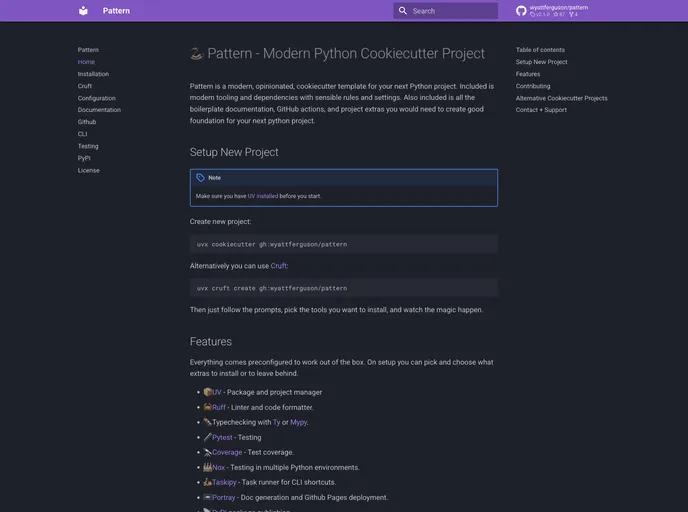Screen dimensions: 688x512
Task: Open the PyPI navigation item
Action: tap(84, 158)
